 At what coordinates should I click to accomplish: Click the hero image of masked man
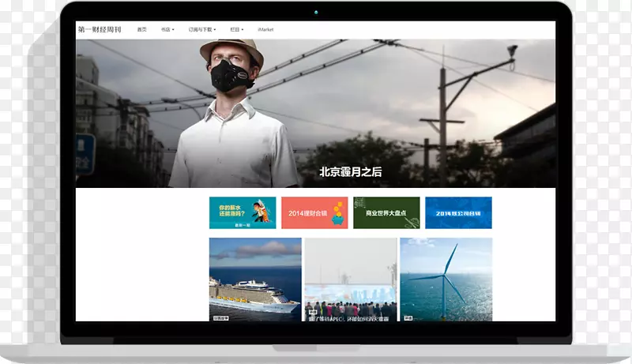pyautogui.click(x=315, y=113)
